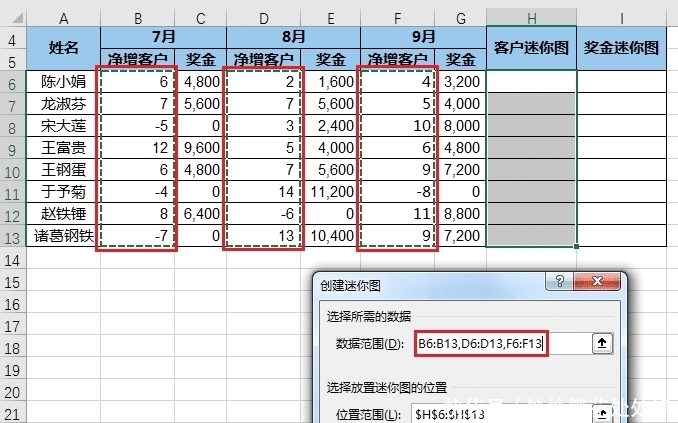Click the 奖金迷你图 header cell
Viewport: 678px width, 423px height.
pos(622,48)
